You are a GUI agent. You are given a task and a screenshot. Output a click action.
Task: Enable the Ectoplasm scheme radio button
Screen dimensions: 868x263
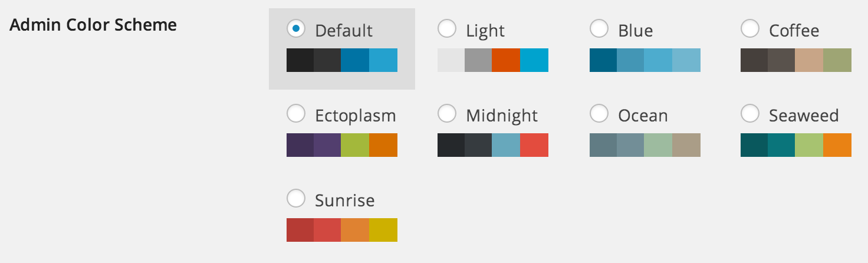pos(295,113)
